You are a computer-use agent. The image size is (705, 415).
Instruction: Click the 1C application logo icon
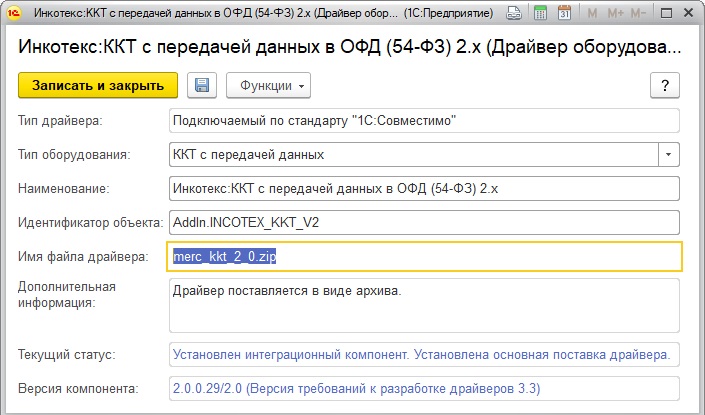(x=13, y=13)
